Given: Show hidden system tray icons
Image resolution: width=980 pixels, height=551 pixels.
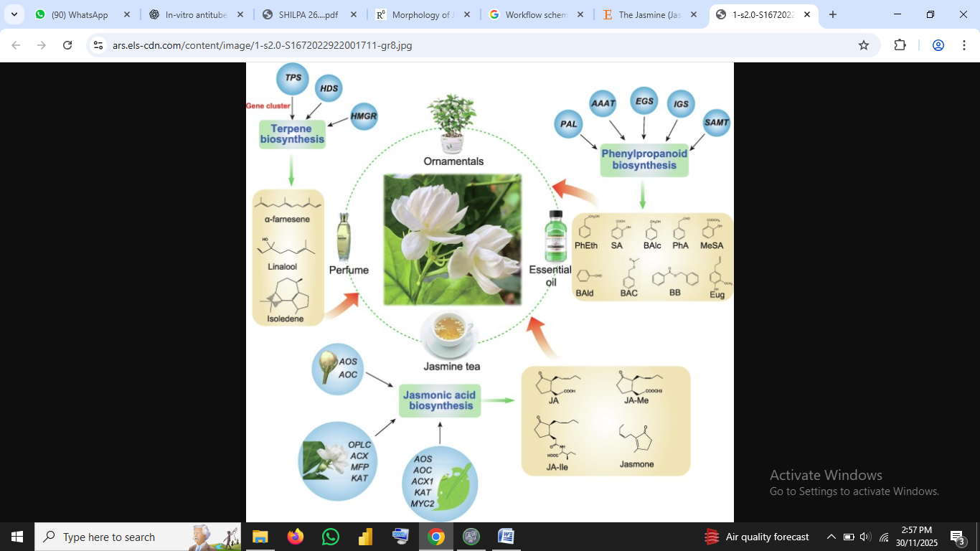Looking at the screenshot, I should coord(831,537).
